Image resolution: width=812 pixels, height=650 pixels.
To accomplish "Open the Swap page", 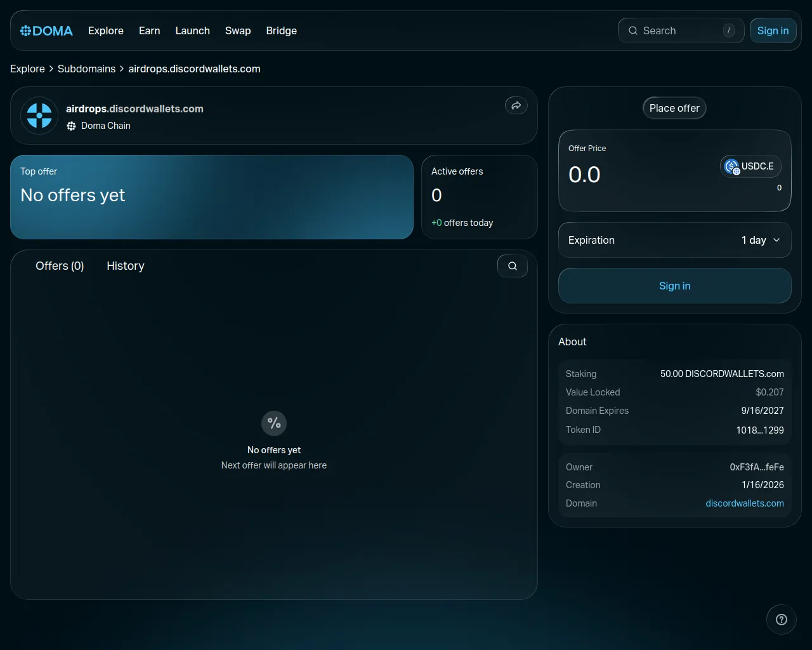I will 238,30.
